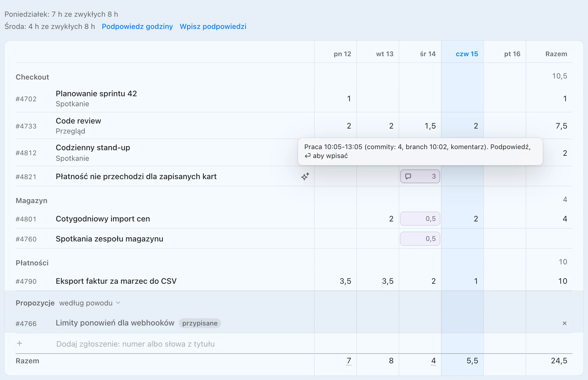Click the 'przypisane' tag on Limity ponowień
This screenshot has width=588, height=380.
(200, 323)
